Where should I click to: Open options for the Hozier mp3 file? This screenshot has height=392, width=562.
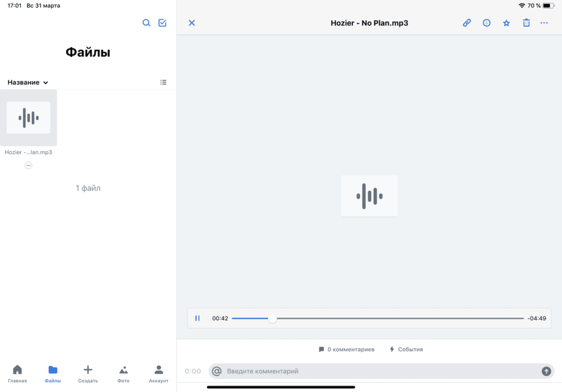[29, 166]
